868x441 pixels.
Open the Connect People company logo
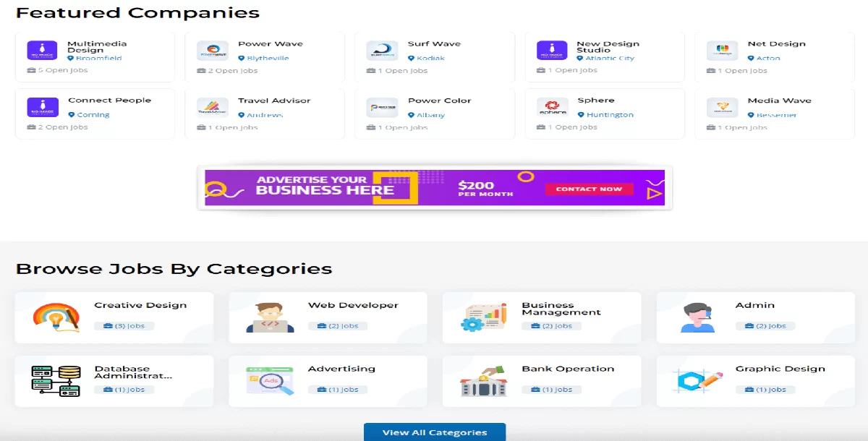[42, 108]
